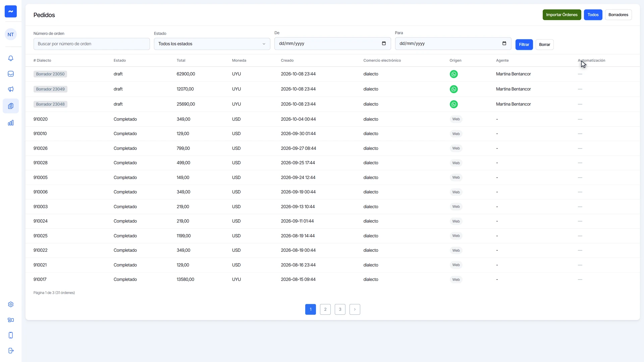The image size is (644, 362).
Task: Click the app logo at top left
Action: [11, 11]
